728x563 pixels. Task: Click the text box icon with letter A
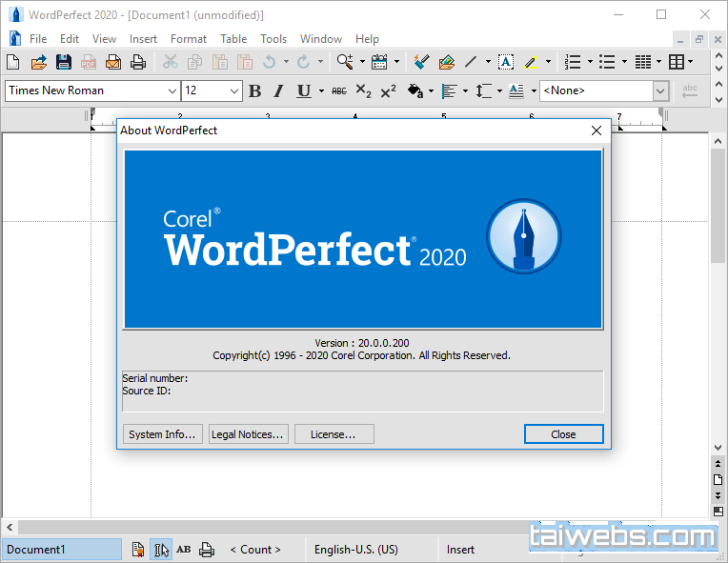(x=506, y=62)
